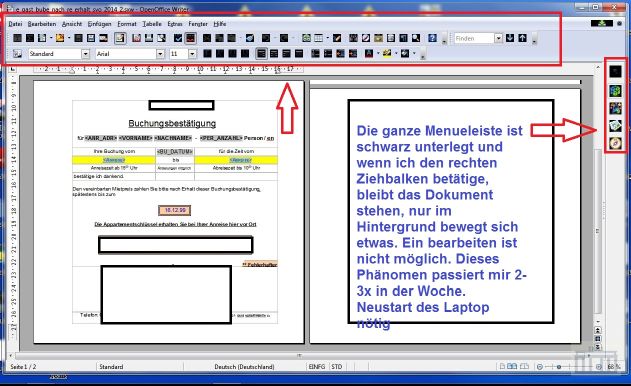
Task: Click the orange Open folder icon
Action: pos(60,38)
